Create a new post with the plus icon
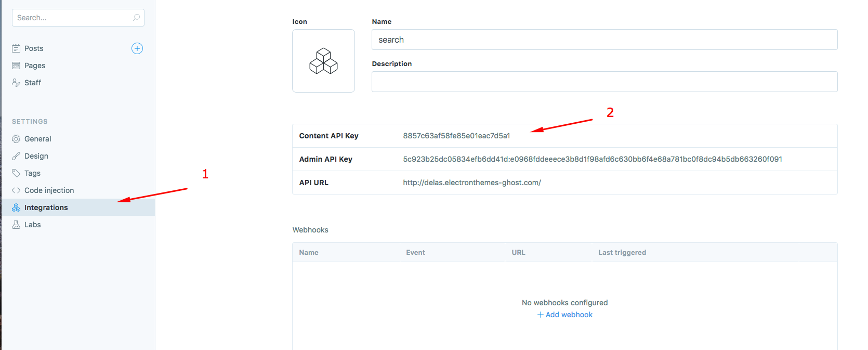Screen dimensions: 868x350 pos(137,48)
